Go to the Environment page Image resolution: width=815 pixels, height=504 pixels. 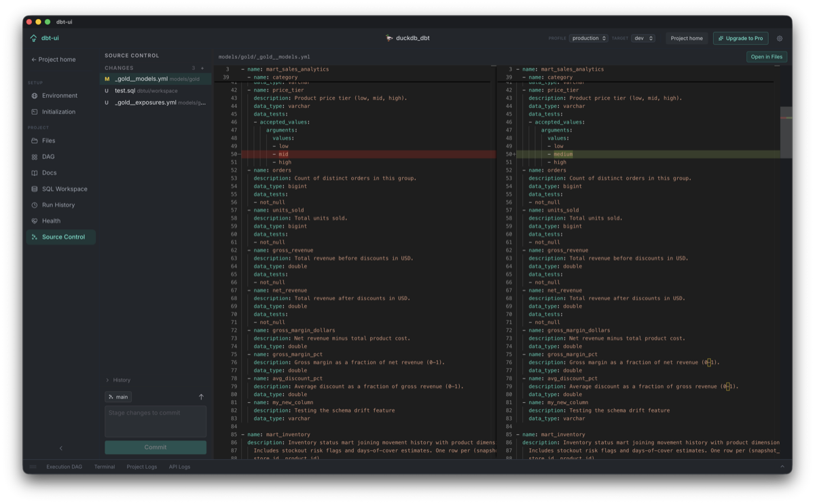pos(60,96)
